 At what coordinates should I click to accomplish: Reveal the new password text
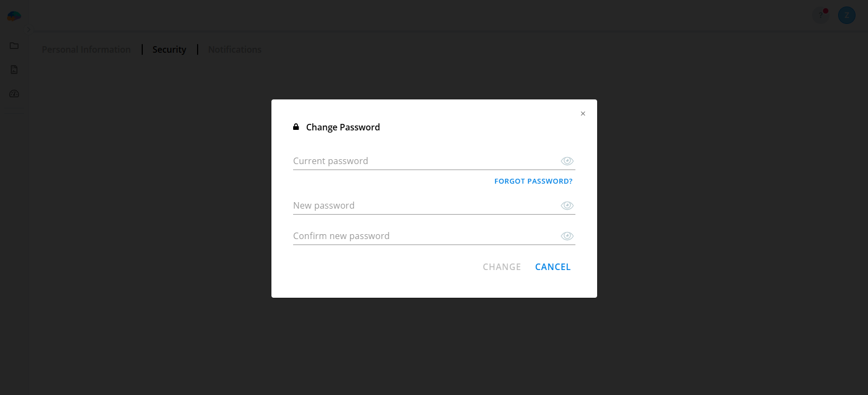tap(567, 205)
